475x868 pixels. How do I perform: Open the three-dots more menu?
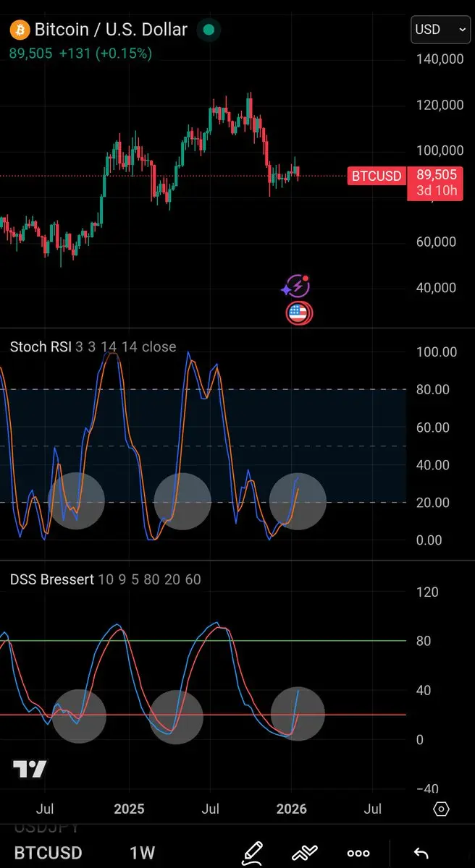358,854
